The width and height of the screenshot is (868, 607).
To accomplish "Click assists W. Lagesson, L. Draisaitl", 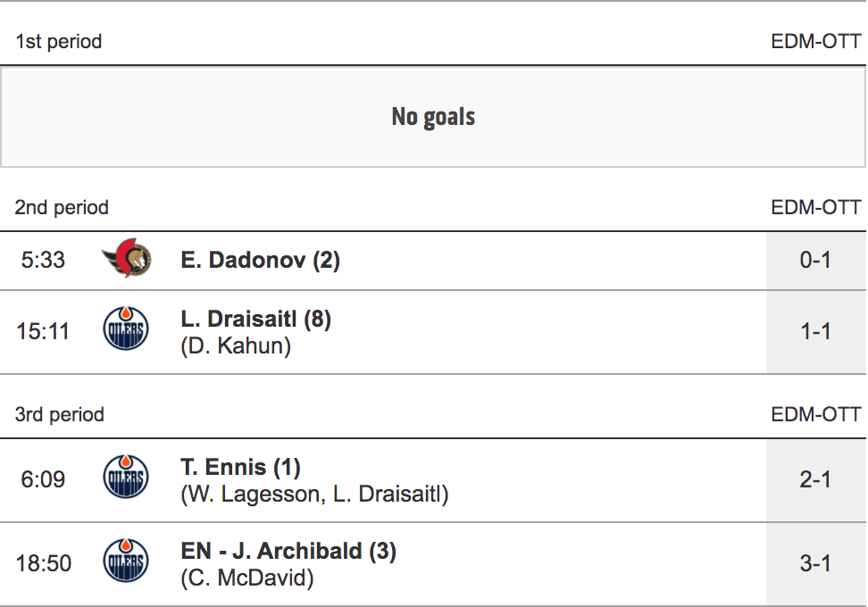I will (x=314, y=494).
